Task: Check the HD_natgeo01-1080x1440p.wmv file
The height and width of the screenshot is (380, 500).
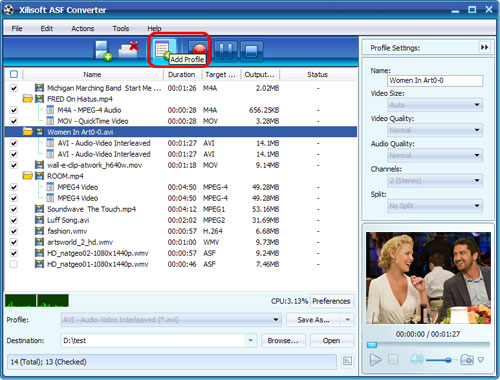Action: (14, 264)
